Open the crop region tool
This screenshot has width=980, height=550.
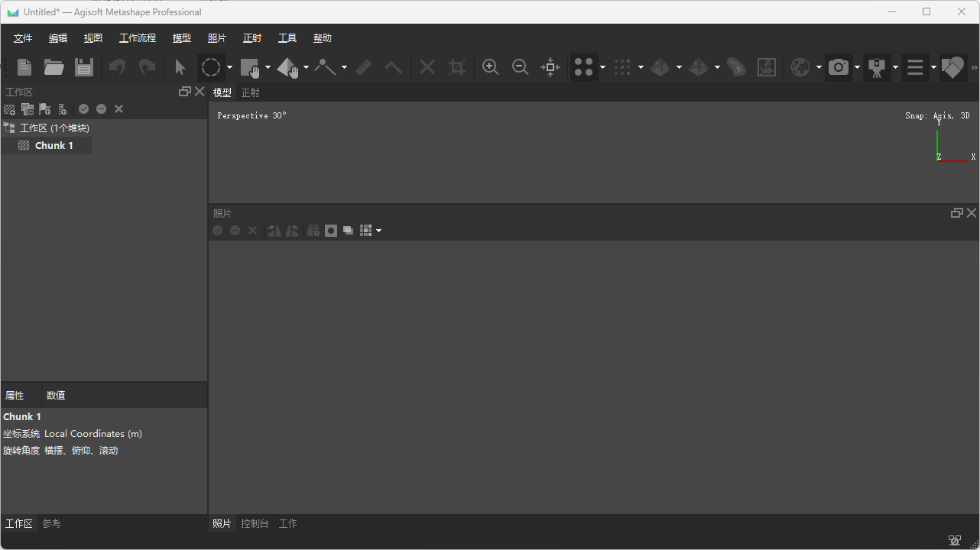pos(456,67)
